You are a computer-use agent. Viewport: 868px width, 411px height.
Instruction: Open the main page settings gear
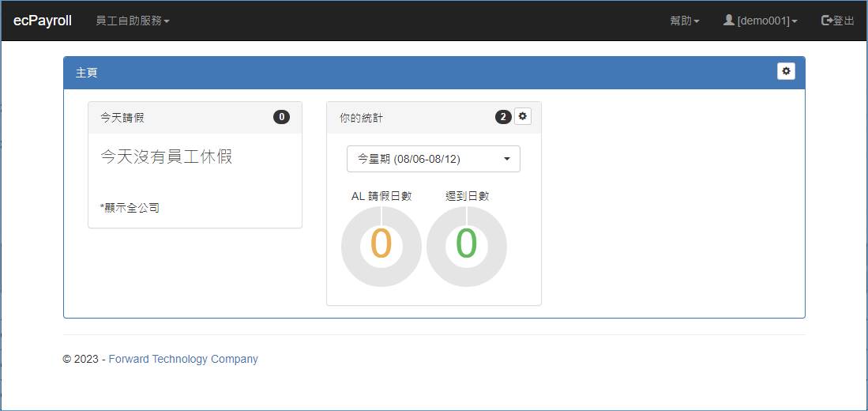pos(785,71)
